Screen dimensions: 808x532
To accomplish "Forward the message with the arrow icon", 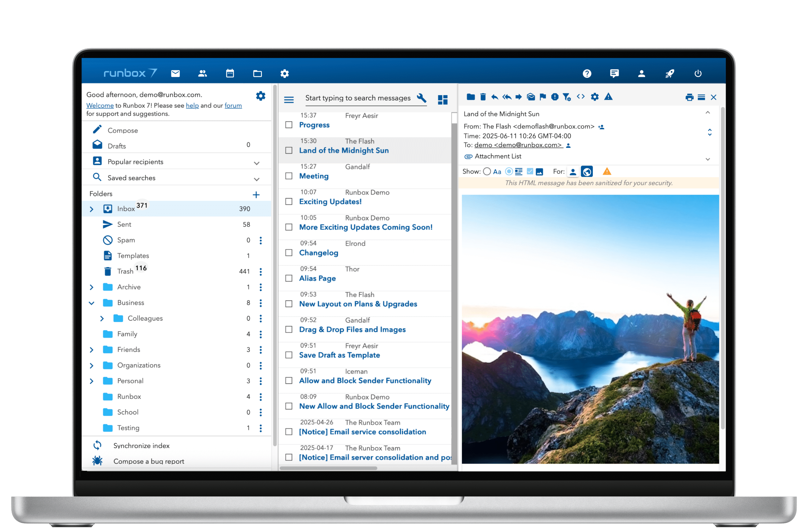I will [518, 97].
